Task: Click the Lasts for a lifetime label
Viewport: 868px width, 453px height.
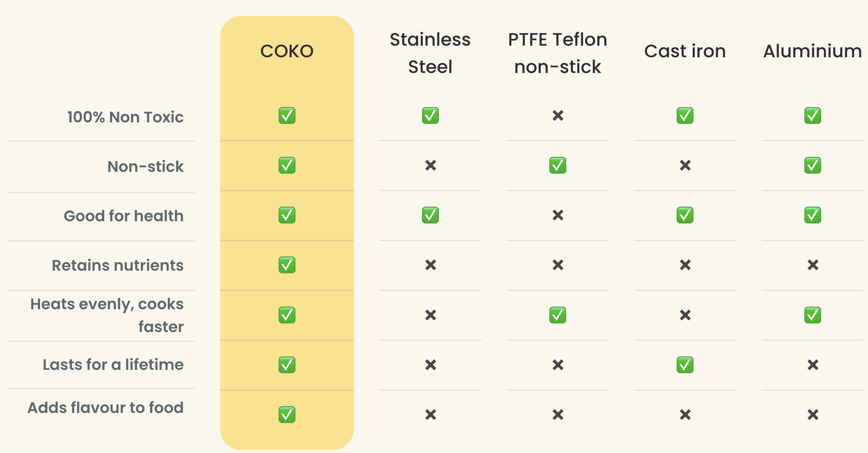Action: pyautogui.click(x=113, y=365)
